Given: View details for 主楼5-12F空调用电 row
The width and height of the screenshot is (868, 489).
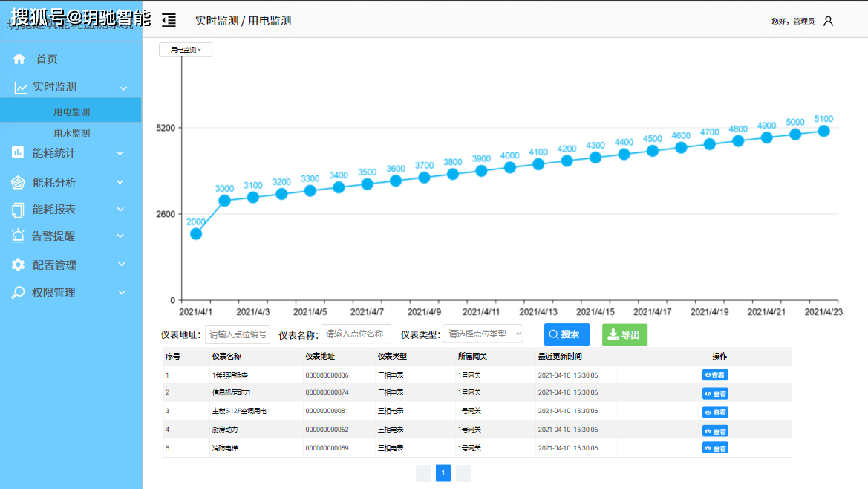Looking at the screenshot, I should (714, 412).
